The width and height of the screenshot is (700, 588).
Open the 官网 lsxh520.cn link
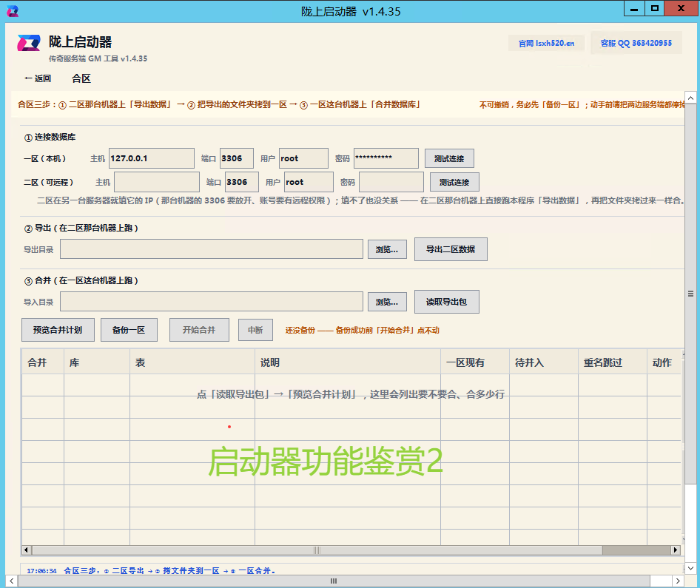click(x=546, y=44)
